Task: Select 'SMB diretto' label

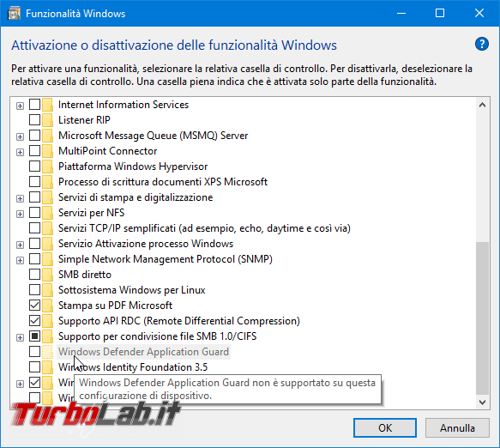Action: 85,275
